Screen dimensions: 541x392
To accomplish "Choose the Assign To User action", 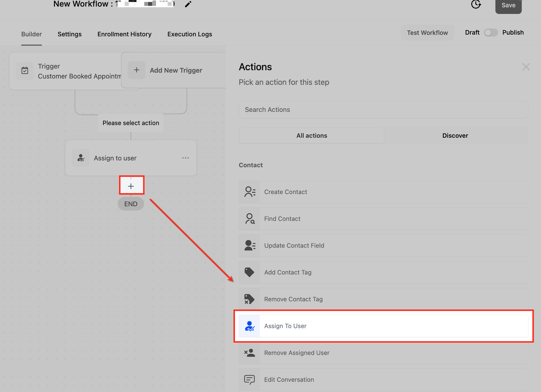I will tap(383, 326).
